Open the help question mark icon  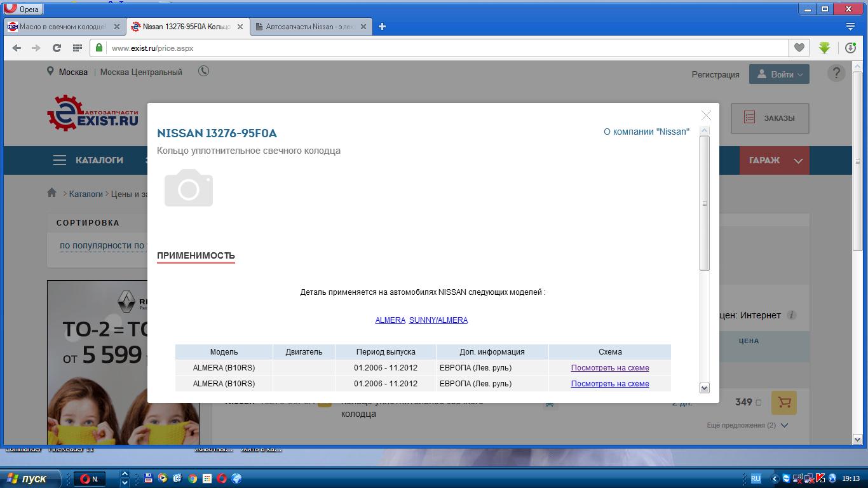coord(836,73)
